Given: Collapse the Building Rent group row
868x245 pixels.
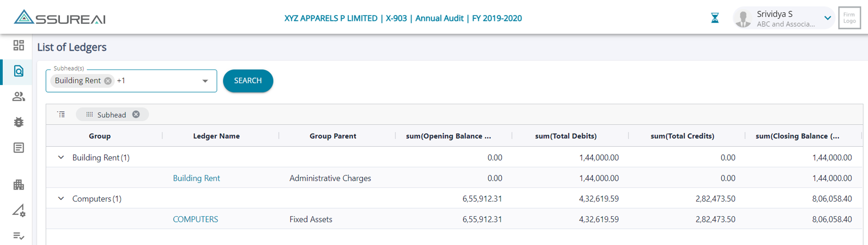Looking at the screenshot, I should (x=61, y=158).
